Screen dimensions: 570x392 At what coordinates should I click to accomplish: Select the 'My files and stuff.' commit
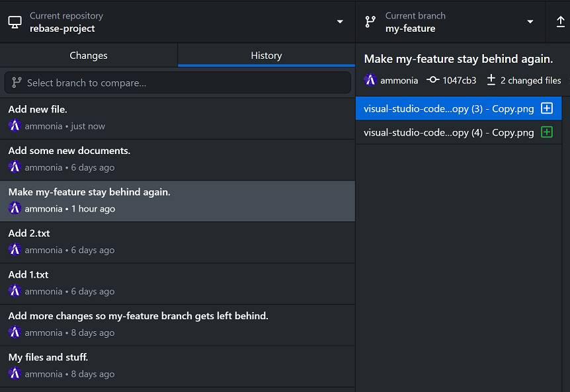coord(177,367)
